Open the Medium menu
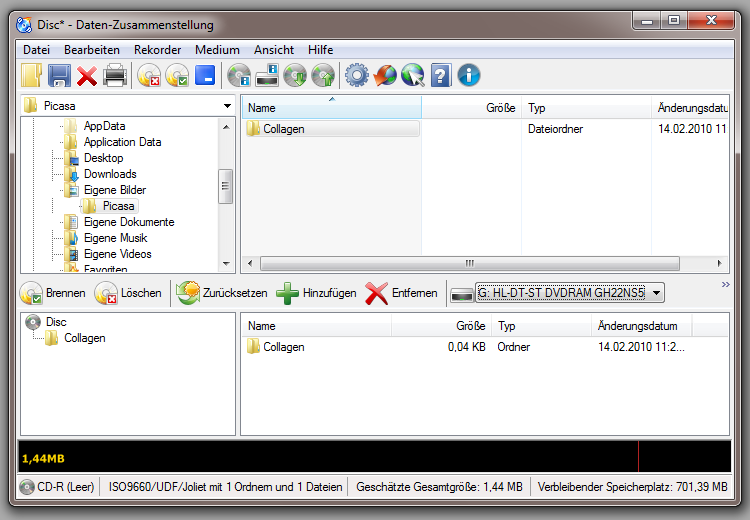Viewport: 750px width, 520px height. point(217,49)
